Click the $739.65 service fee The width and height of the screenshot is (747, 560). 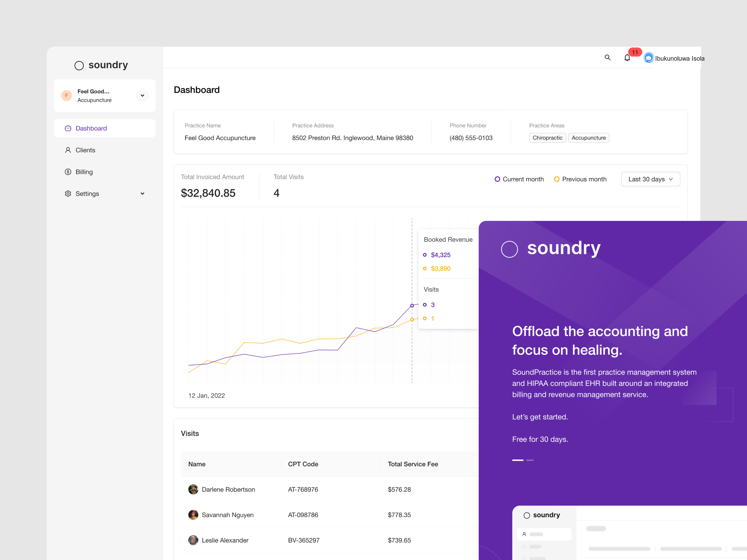point(399,540)
